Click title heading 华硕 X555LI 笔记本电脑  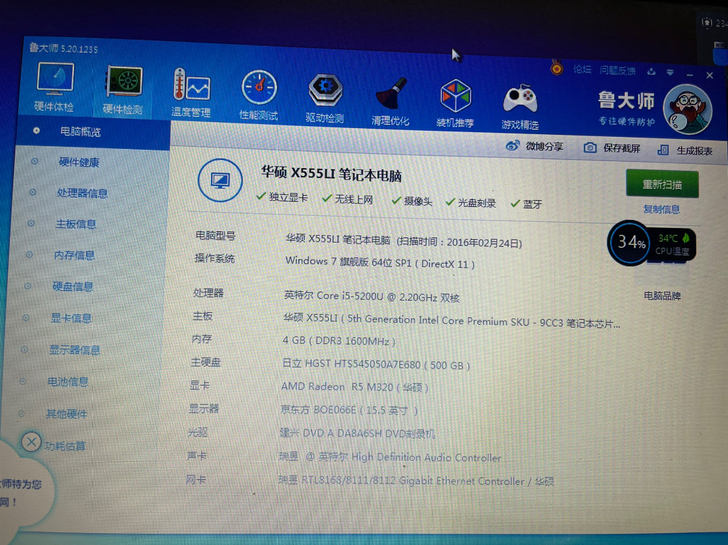click(331, 174)
